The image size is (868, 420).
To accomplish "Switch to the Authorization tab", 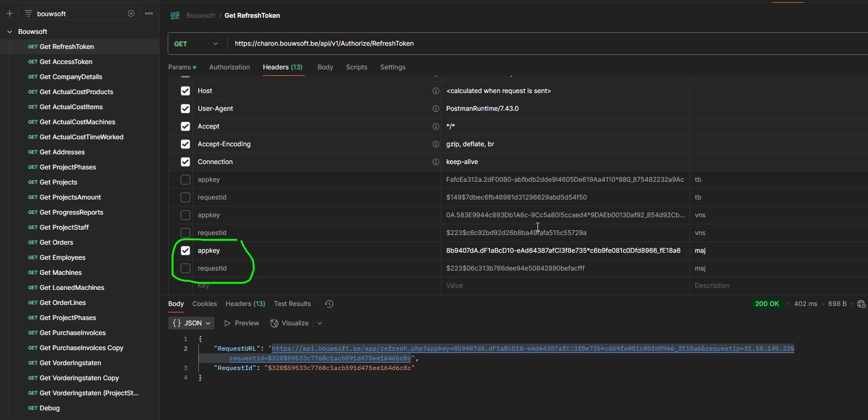I will point(229,67).
